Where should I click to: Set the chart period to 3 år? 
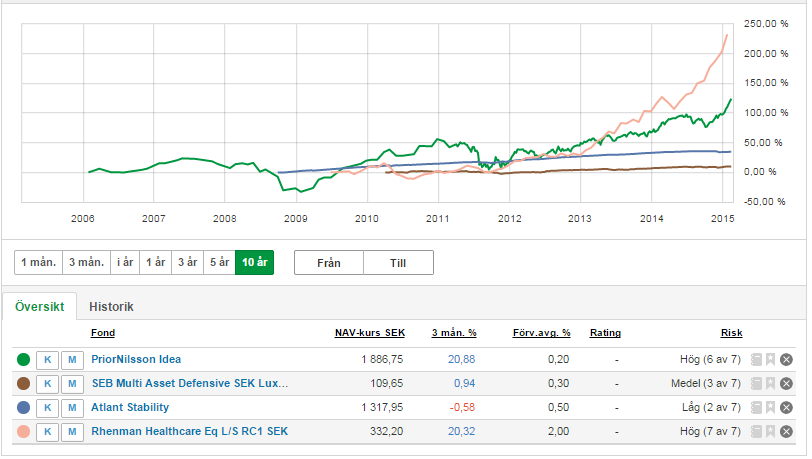click(185, 263)
